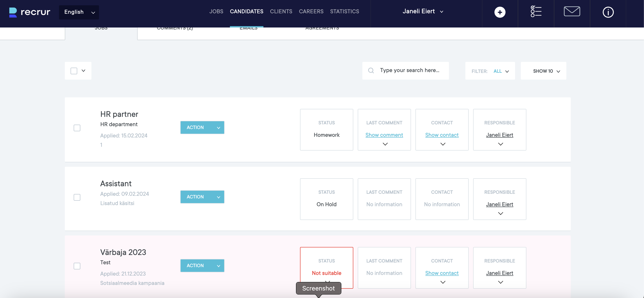Open the Janeli Eiert user menu

point(423,12)
